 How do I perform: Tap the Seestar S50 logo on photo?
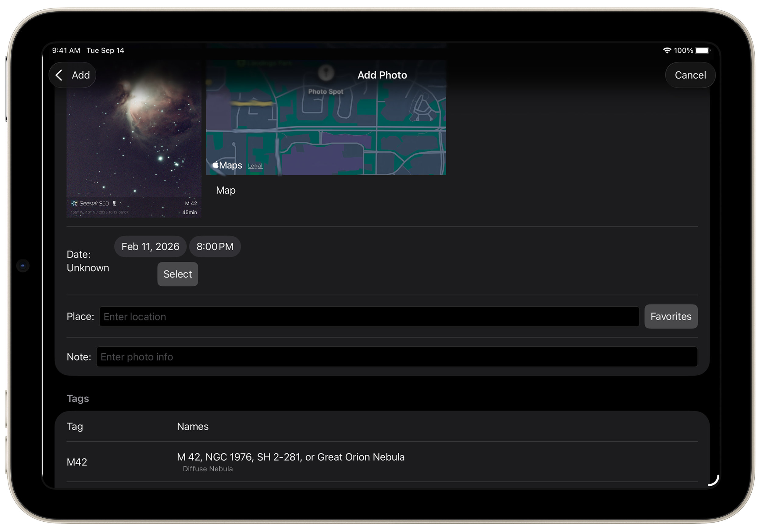click(90, 203)
